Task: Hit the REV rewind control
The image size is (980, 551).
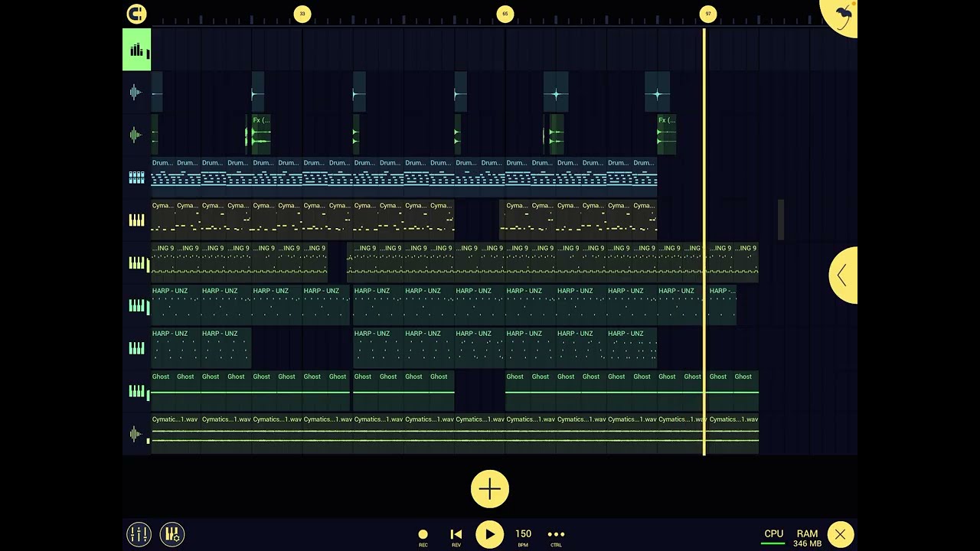Action: pos(456,536)
